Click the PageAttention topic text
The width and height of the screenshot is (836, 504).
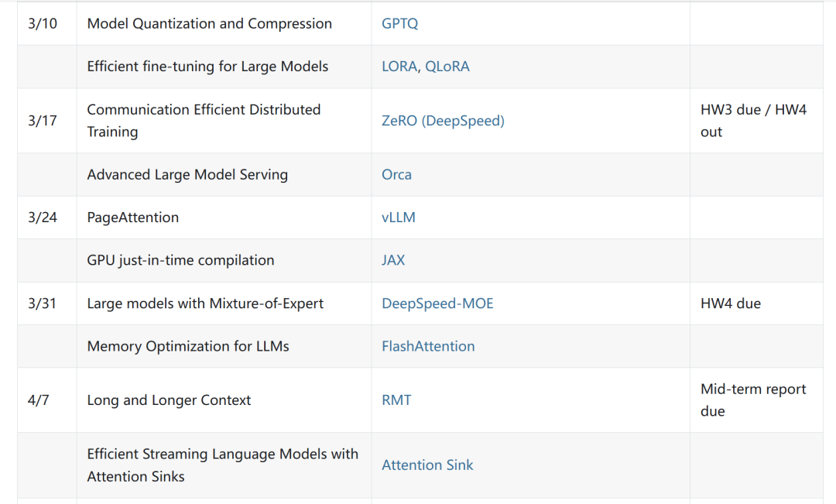click(x=132, y=218)
